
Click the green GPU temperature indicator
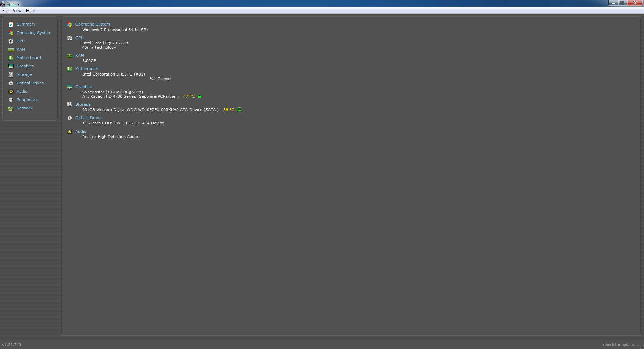point(200,96)
